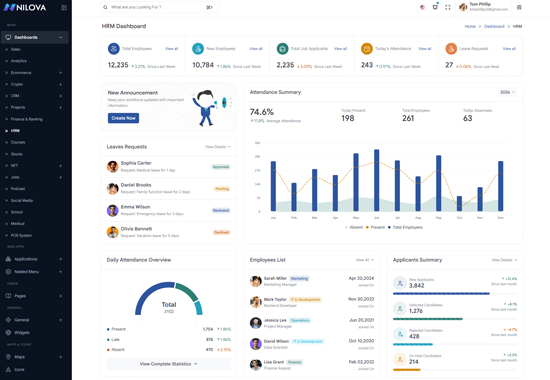Toggle Absent series in chart legend

point(354,227)
